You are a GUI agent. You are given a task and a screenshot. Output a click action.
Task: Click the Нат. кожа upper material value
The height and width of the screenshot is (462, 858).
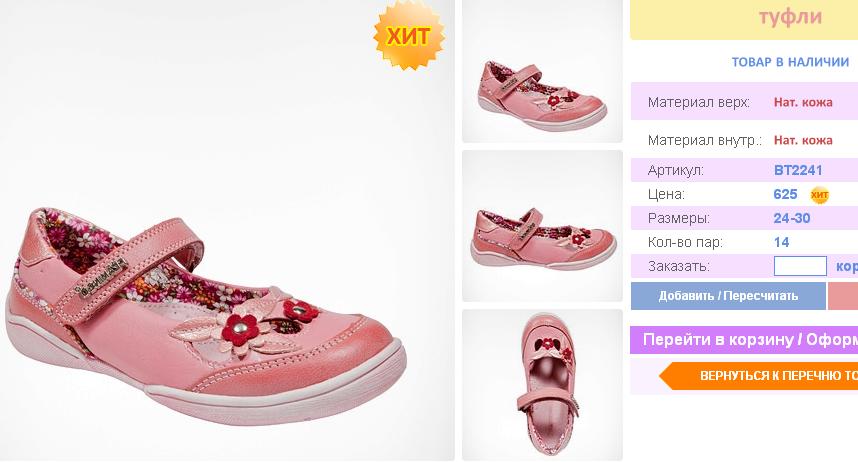click(803, 102)
